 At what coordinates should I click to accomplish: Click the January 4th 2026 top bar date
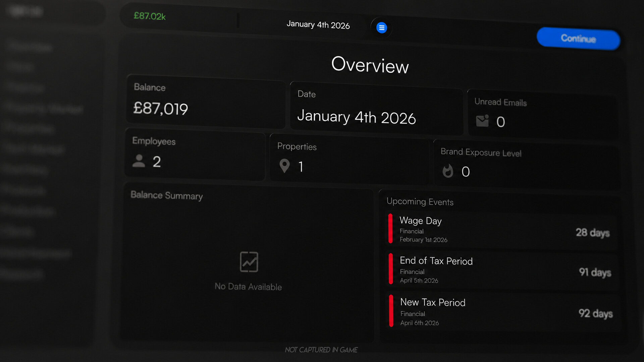318,25
